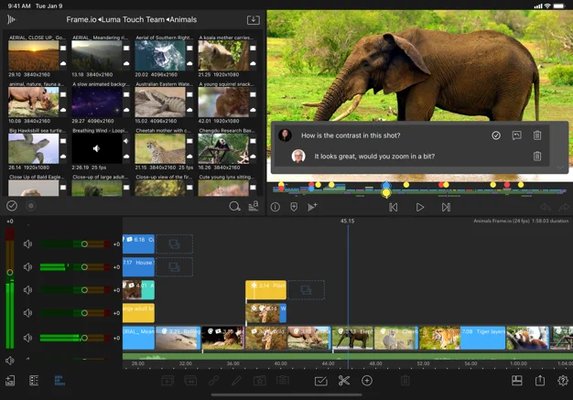Viewport: 573px width, 400px height.
Task: Click the import download icon in library header
Action: 253,20
